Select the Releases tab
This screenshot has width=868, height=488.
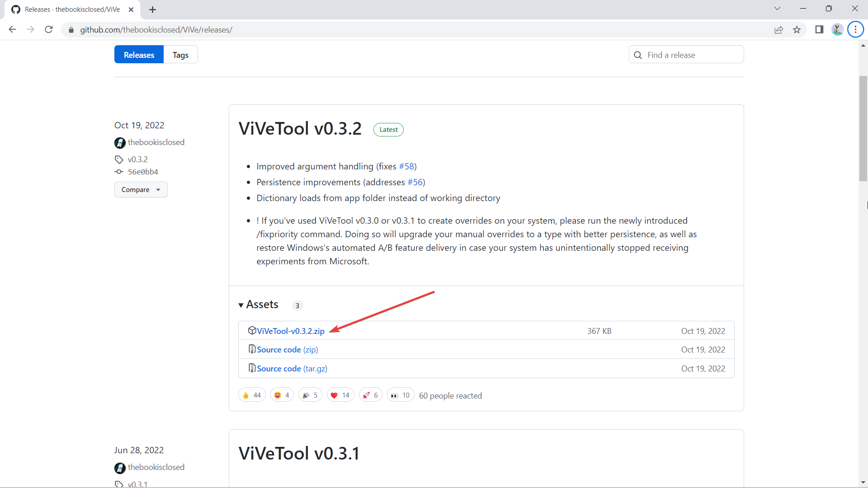[138, 54]
